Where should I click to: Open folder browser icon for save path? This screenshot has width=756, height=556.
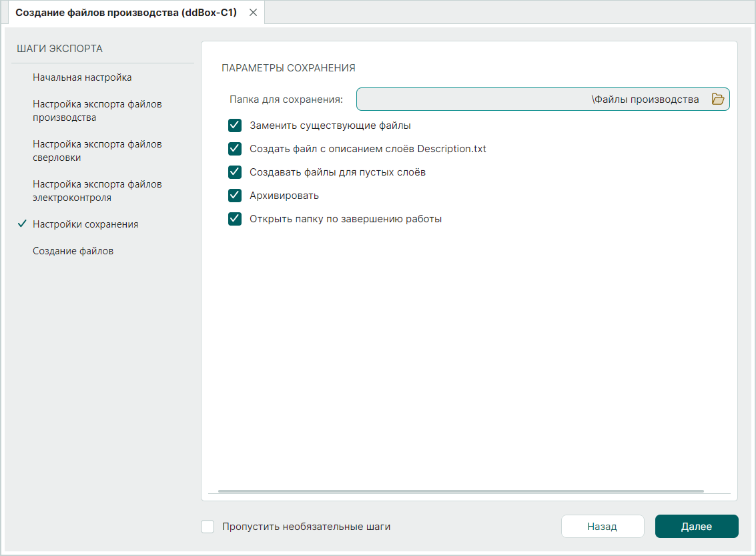point(717,99)
